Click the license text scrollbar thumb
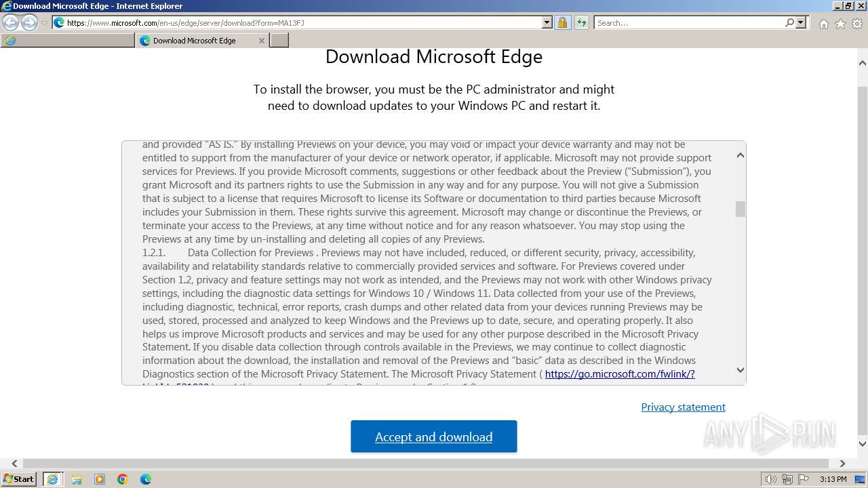 (x=741, y=209)
